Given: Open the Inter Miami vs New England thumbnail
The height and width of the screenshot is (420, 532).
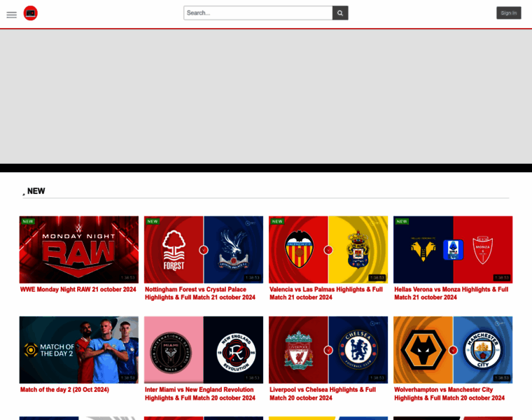Looking at the screenshot, I should click(x=204, y=350).
